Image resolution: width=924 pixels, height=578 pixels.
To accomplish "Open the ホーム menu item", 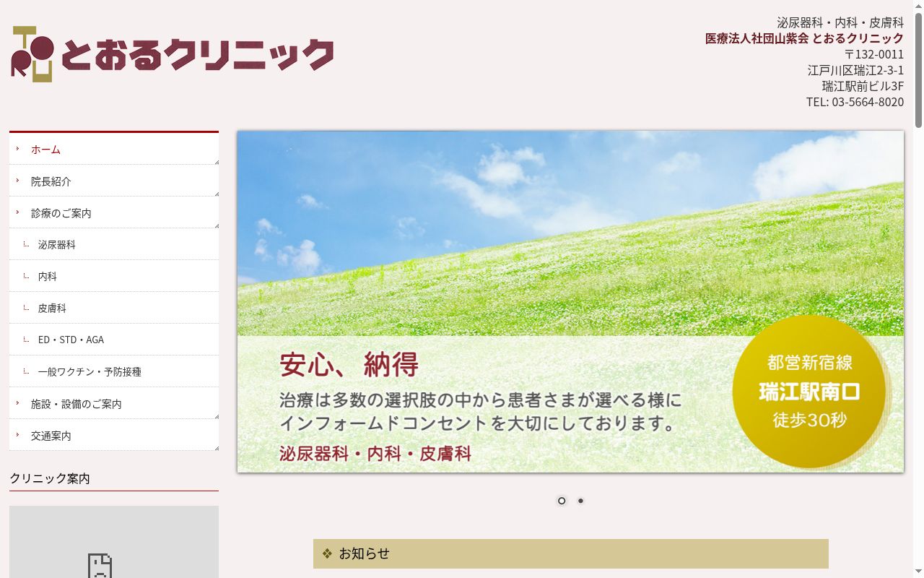I will click(x=114, y=150).
